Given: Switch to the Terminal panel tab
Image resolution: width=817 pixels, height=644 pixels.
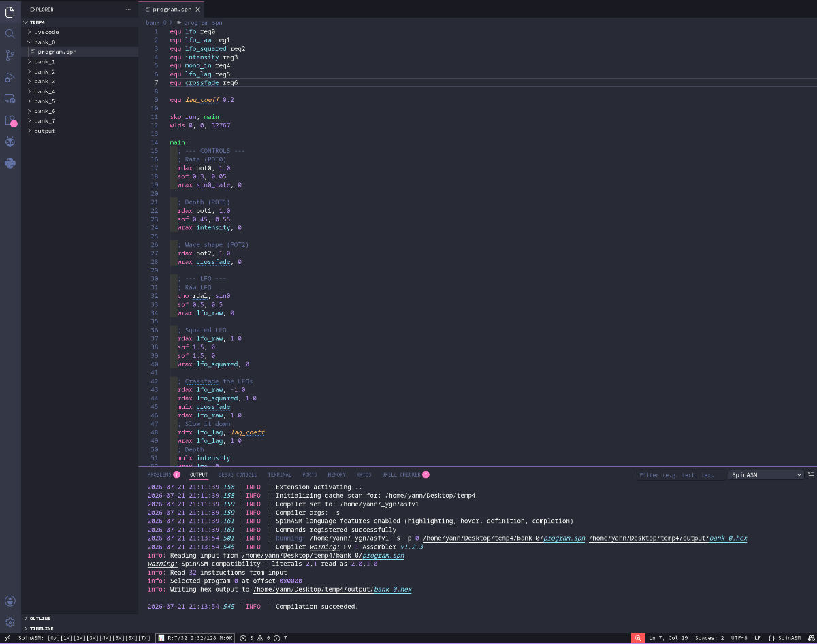Looking at the screenshot, I should [x=279, y=474].
